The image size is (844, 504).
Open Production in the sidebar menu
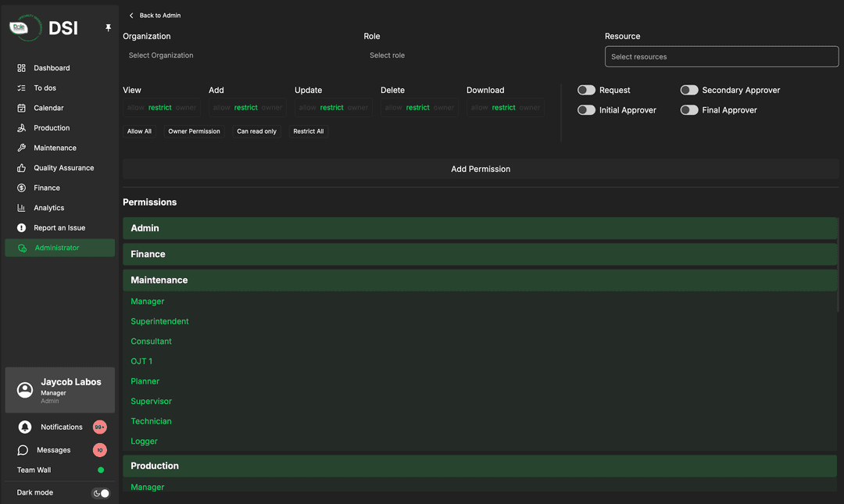(52, 128)
